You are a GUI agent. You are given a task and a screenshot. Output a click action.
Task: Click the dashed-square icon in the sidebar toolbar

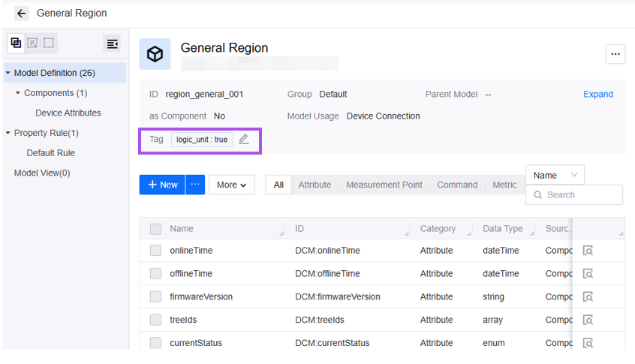[49, 44]
